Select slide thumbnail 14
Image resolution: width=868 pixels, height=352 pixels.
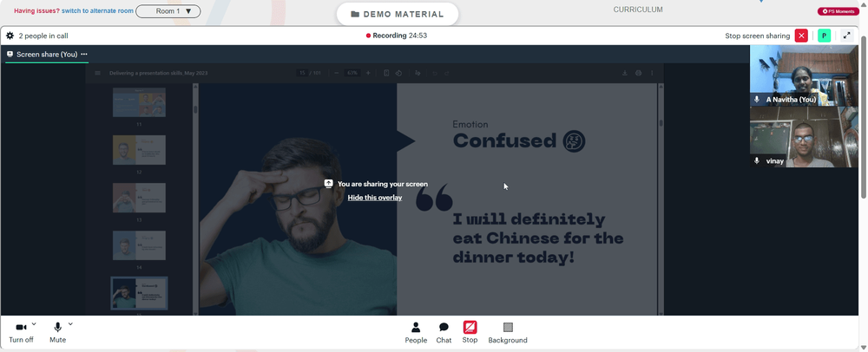(139, 245)
